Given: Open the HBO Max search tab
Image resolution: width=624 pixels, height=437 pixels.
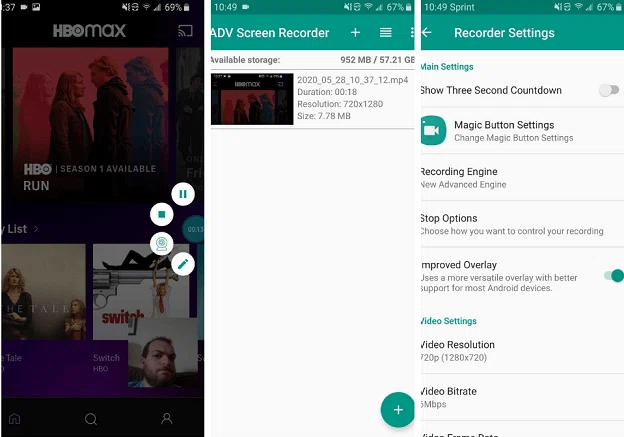Looking at the screenshot, I should pyautogui.click(x=91, y=419).
